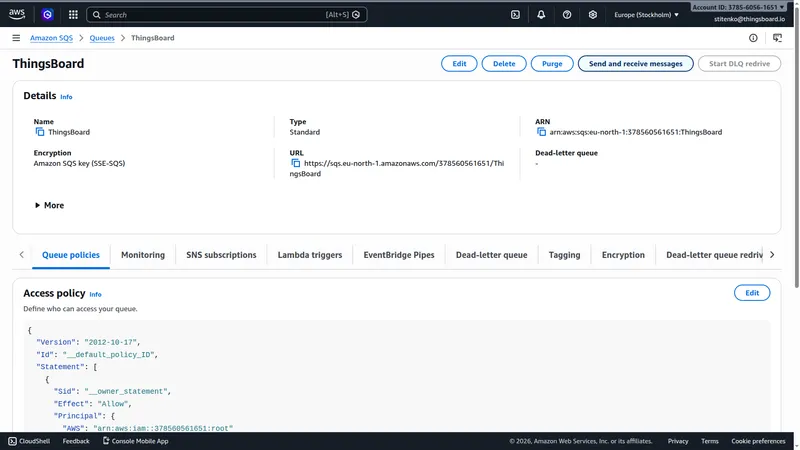This screenshot has width=800, height=450.
Task: Open the help question mark icon
Action: click(567, 15)
